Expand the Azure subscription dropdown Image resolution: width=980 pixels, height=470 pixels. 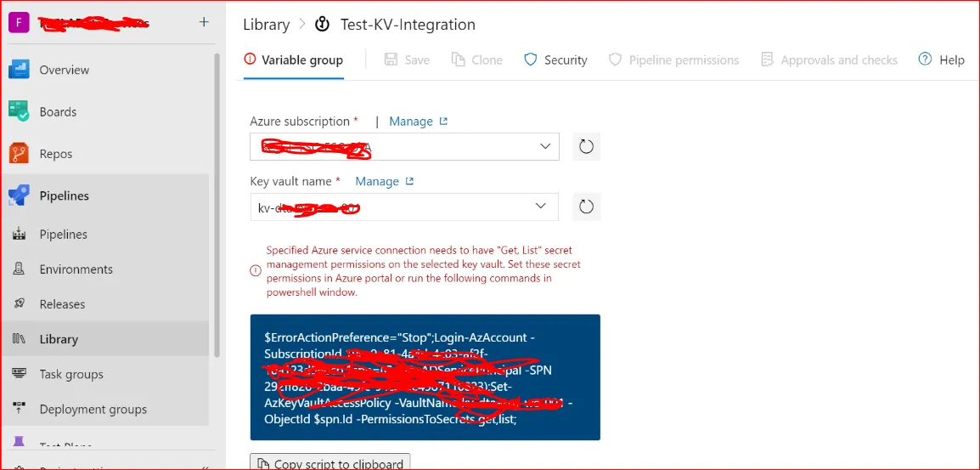coord(404,146)
